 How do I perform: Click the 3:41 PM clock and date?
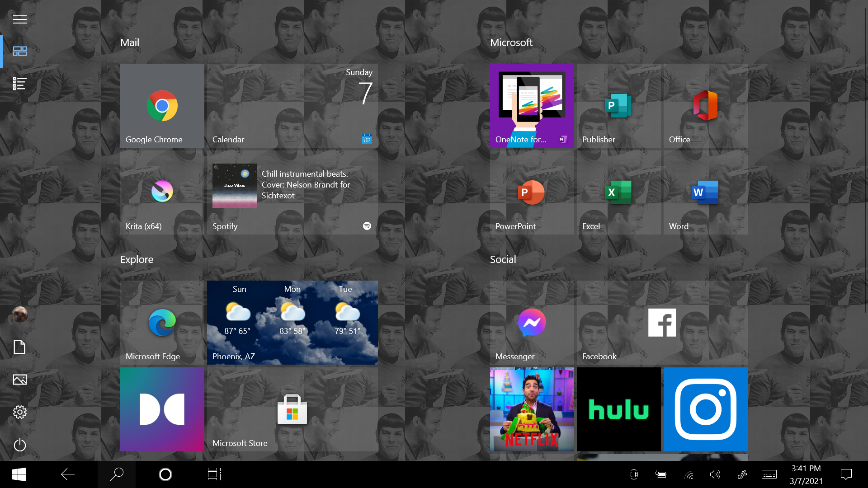point(806,474)
